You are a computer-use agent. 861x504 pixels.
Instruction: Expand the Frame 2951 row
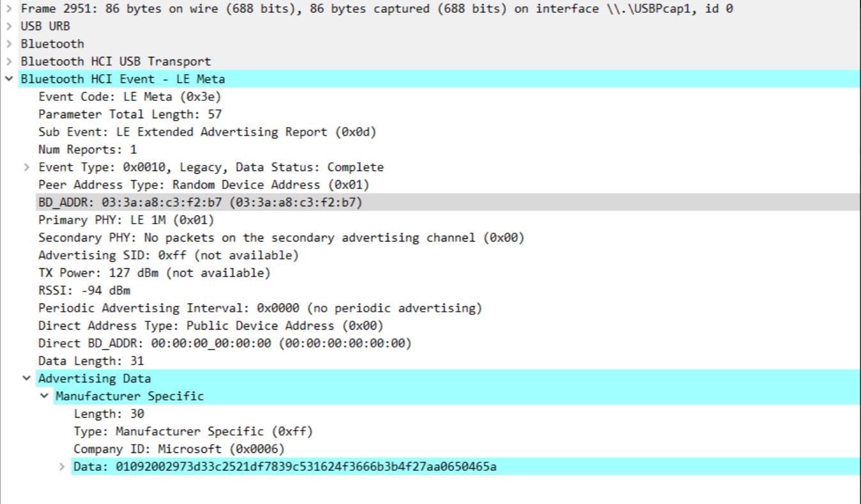(x=8, y=9)
